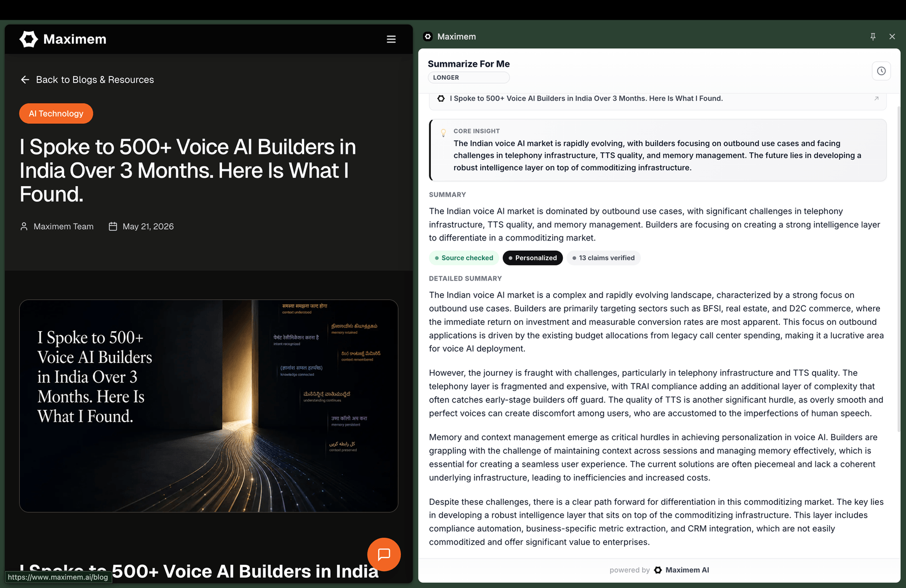This screenshot has height=588, width=906.
Task: Pin the Maximem side panel
Action: [873, 36]
